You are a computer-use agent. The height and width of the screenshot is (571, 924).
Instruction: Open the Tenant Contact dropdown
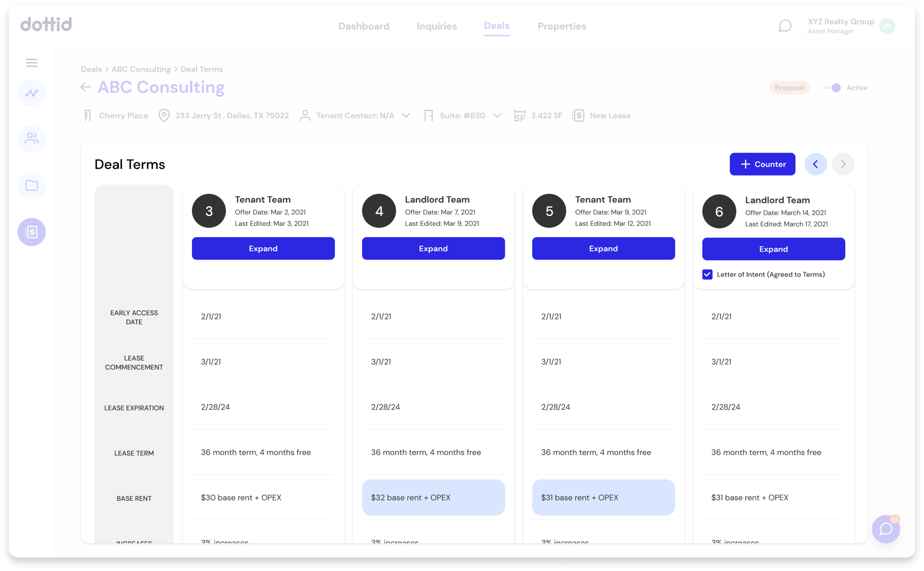coord(405,116)
